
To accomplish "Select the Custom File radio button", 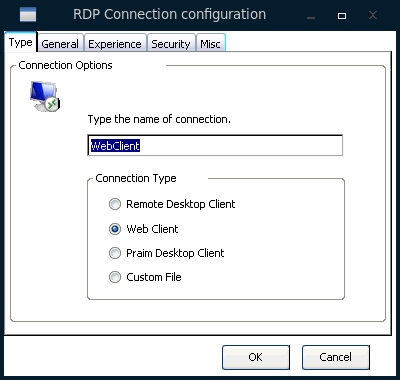I will [115, 277].
